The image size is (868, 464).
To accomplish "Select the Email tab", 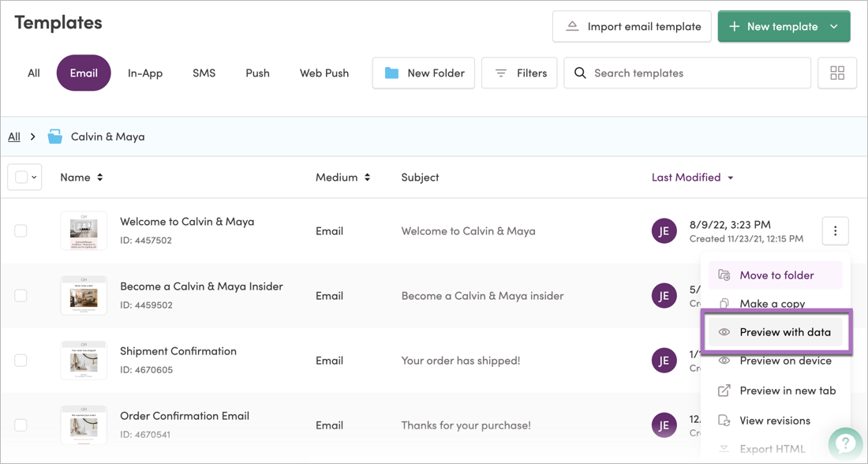I will point(84,73).
